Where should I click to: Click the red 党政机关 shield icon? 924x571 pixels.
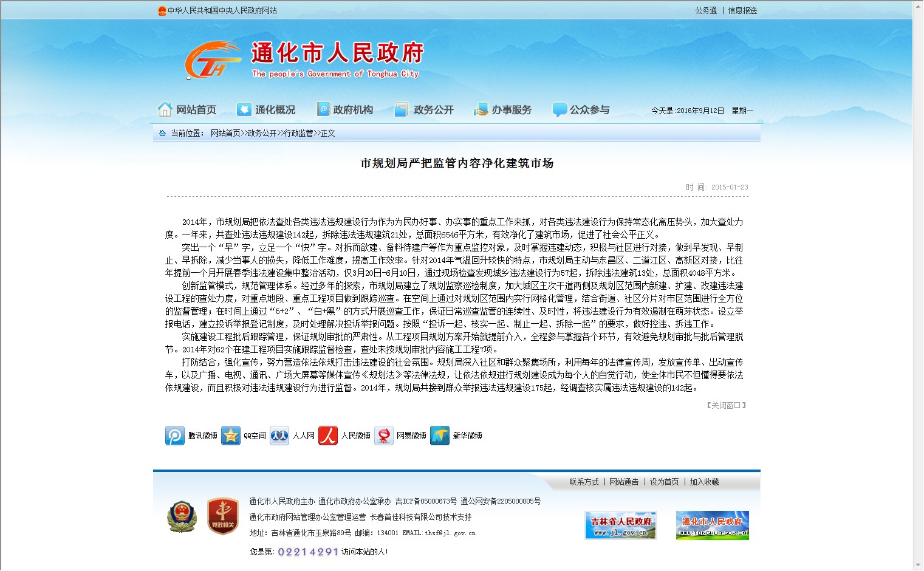(222, 517)
